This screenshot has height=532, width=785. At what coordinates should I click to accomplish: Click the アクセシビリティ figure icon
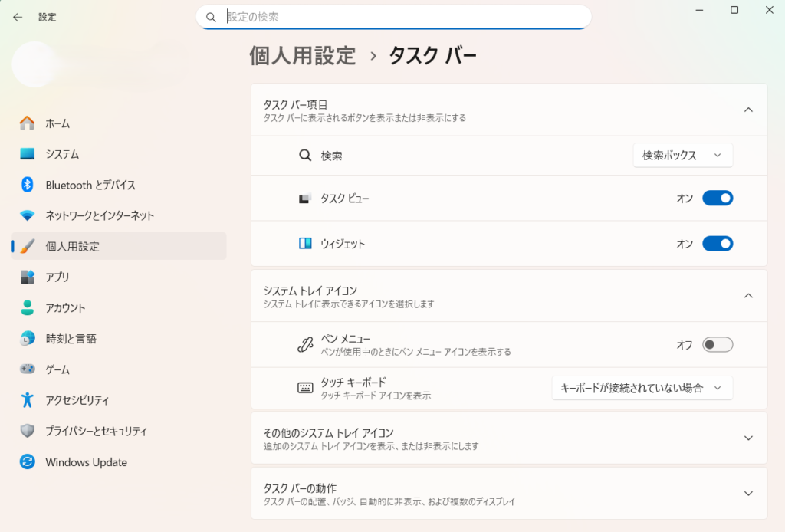[28, 400]
